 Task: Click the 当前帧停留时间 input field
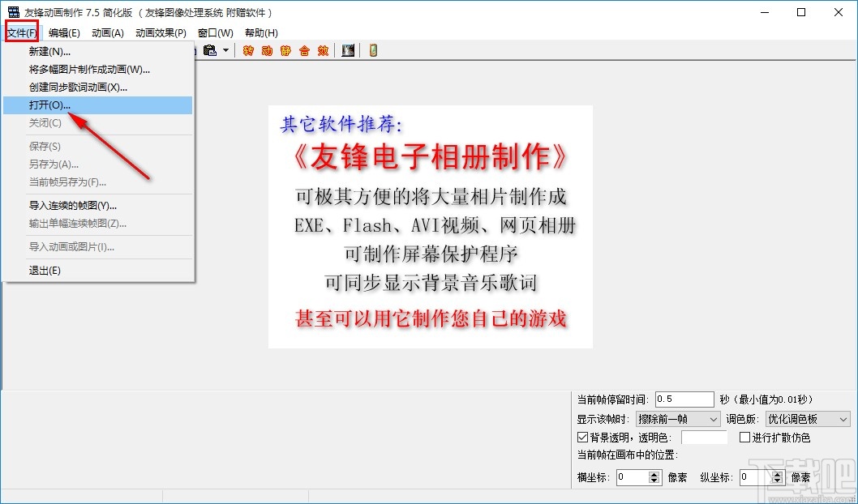pos(684,399)
